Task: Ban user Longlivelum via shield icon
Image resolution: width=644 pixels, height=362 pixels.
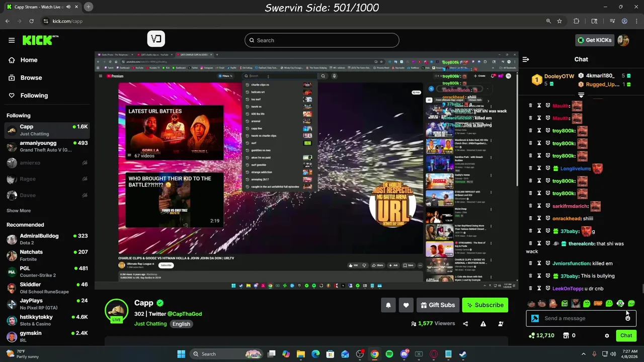Action: tap(548, 168)
